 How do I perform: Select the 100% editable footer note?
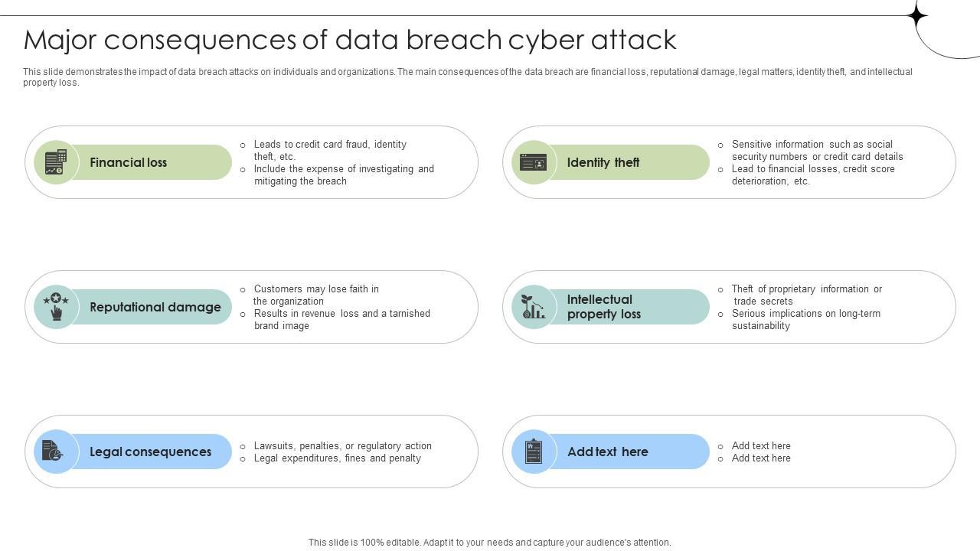489,542
